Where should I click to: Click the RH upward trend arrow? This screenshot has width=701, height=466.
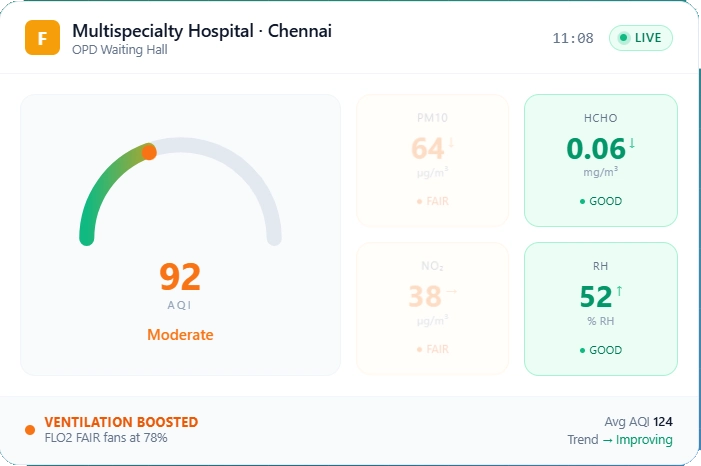(x=619, y=291)
